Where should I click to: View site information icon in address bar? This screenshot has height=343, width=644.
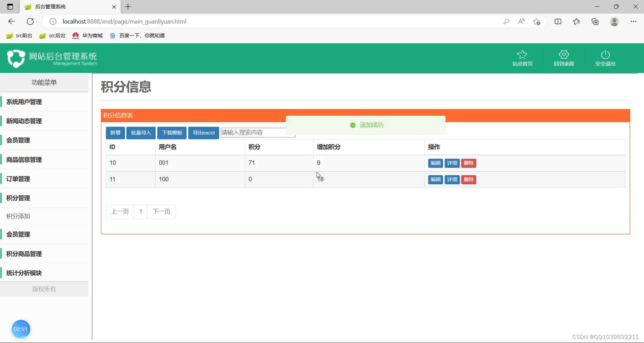pyautogui.click(x=53, y=22)
